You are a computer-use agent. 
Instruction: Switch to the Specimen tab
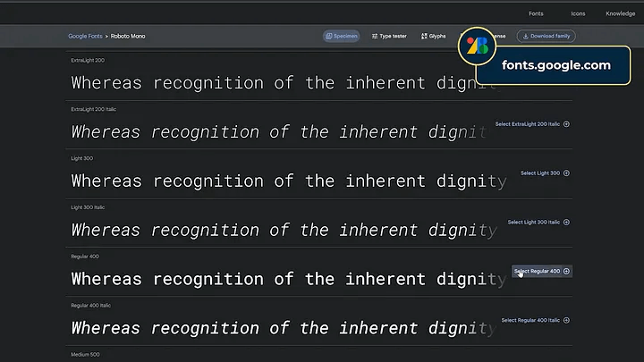click(342, 36)
